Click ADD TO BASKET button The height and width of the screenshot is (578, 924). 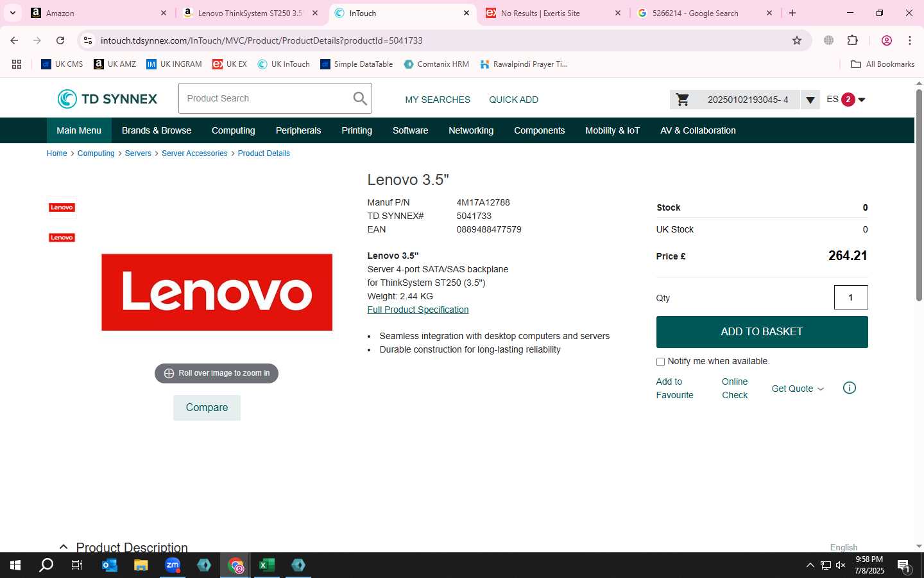pyautogui.click(x=762, y=332)
